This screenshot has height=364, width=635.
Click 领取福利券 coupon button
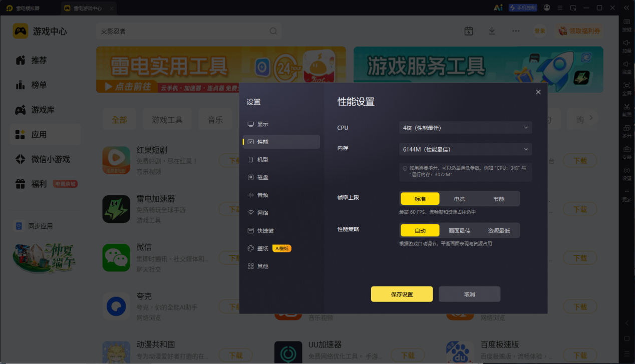tap(579, 31)
